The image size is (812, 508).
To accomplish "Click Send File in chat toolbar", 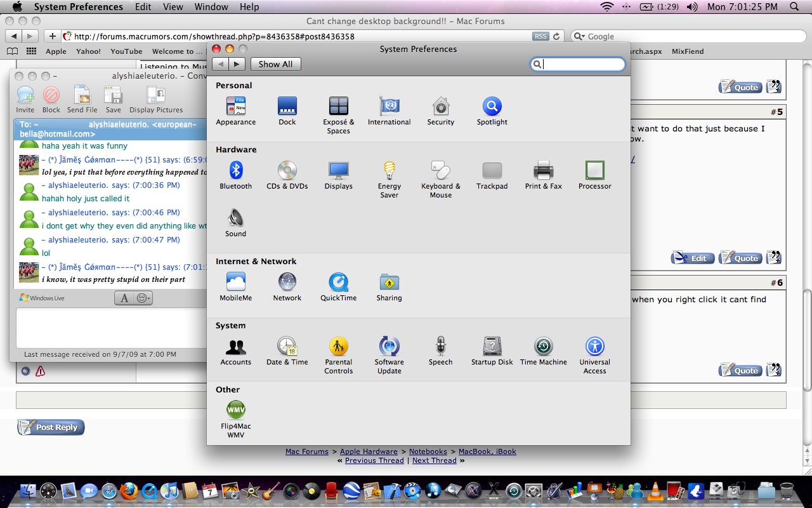I will (x=82, y=100).
